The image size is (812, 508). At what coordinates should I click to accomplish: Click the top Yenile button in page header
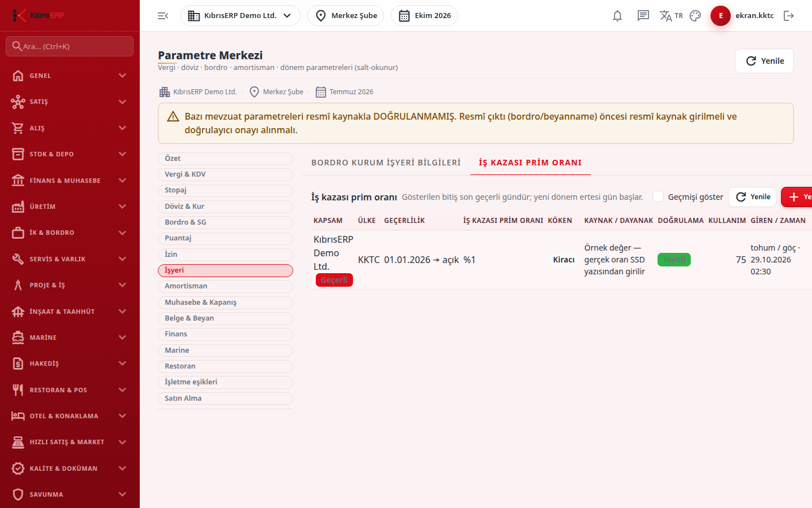click(764, 61)
